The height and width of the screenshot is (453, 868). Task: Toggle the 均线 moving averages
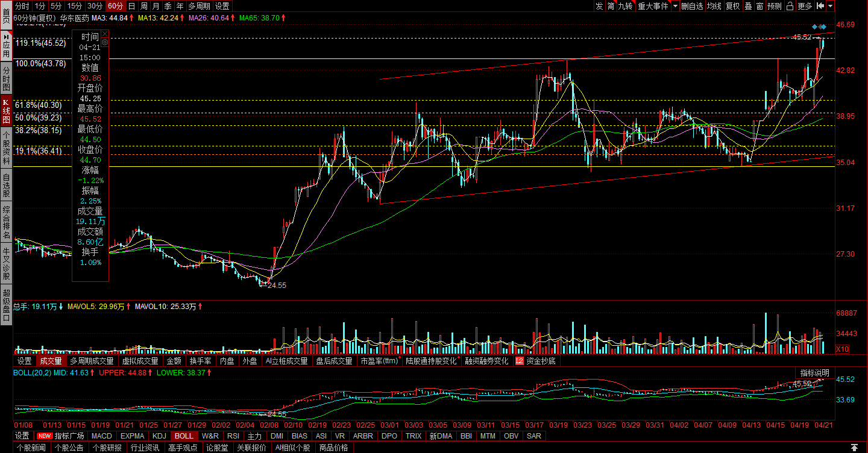[714, 6]
